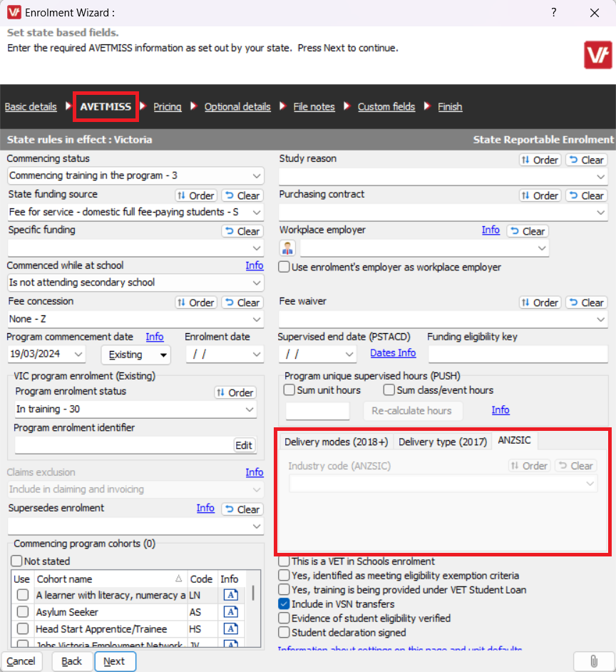Switch to Delivery type (2017) tab

(443, 442)
